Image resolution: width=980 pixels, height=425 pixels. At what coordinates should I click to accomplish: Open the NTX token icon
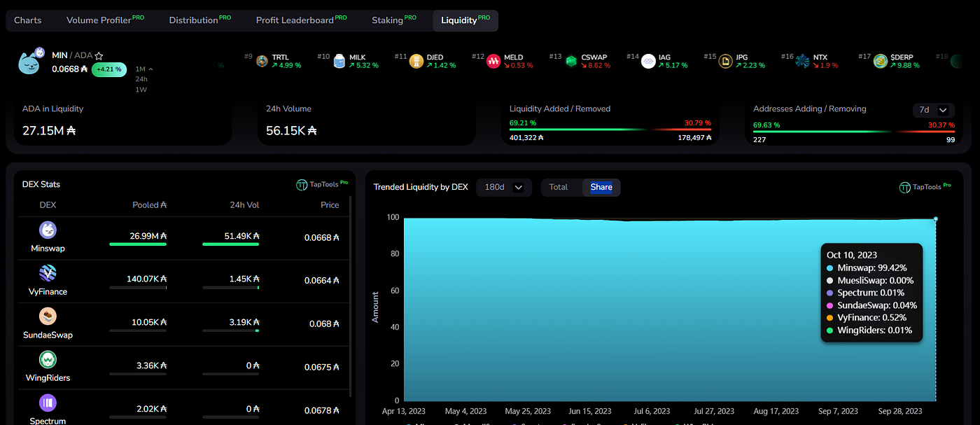802,61
